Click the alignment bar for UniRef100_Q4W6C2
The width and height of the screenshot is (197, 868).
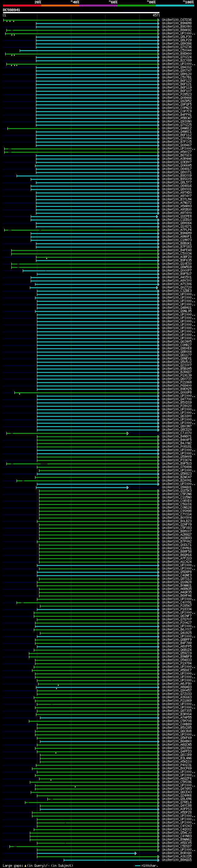pyautogui.click(x=83, y=128)
